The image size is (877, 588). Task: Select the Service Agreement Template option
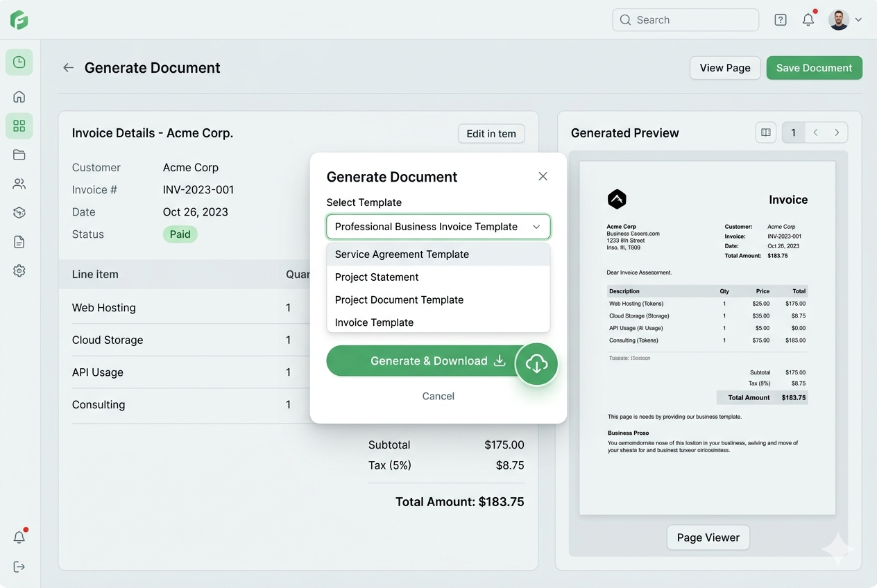402,254
